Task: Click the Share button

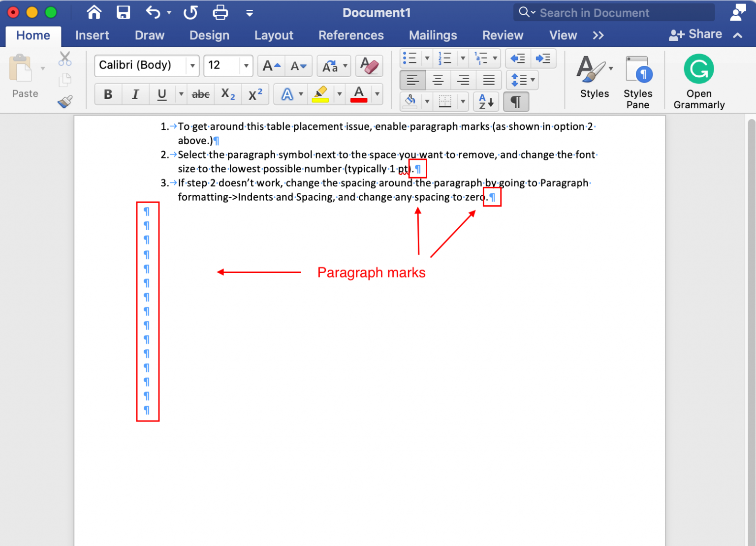Action: pos(696,34)
